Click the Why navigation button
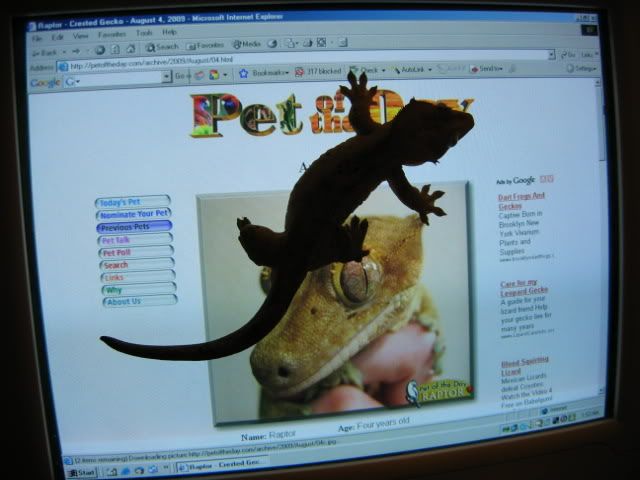 point(139,289)
